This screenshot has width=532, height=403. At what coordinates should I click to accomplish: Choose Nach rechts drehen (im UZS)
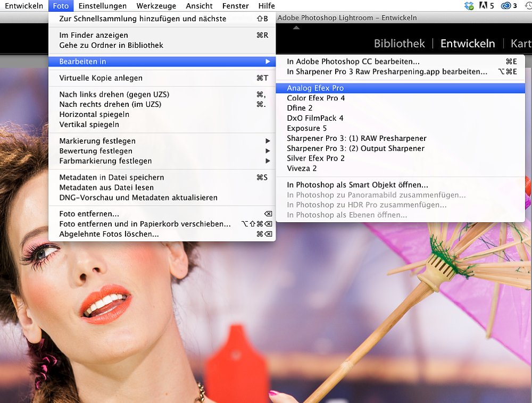(x=162, y=104)
